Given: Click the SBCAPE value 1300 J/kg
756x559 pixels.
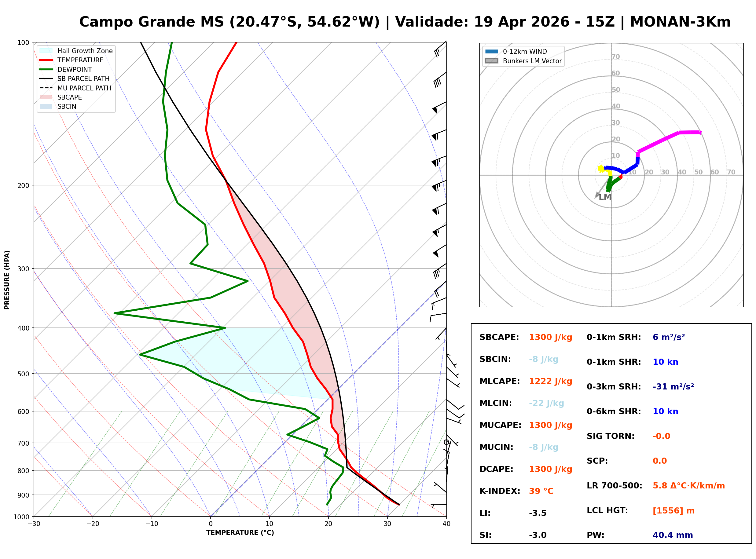Looking at the screenshot, I should pos(550,337).
